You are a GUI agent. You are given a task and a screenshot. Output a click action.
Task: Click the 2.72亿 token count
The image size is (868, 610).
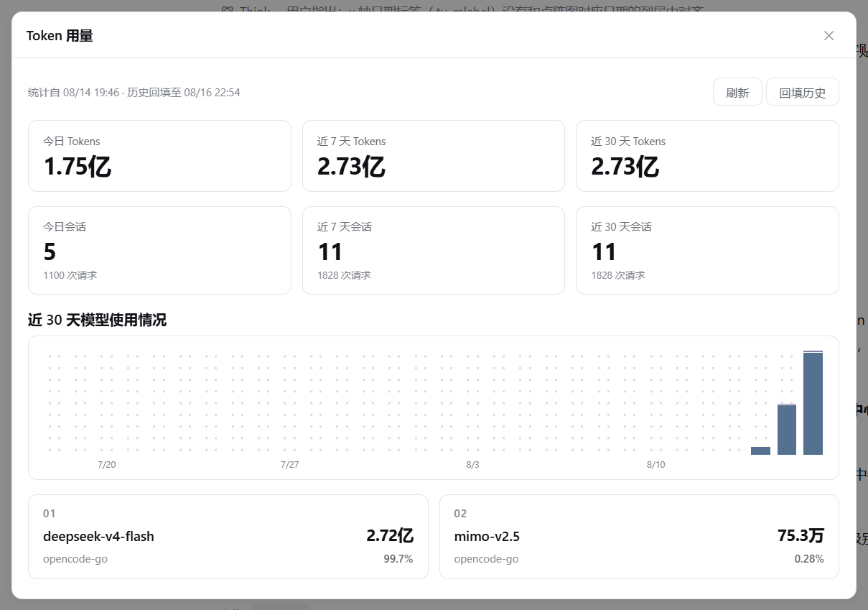pos(390,535)
